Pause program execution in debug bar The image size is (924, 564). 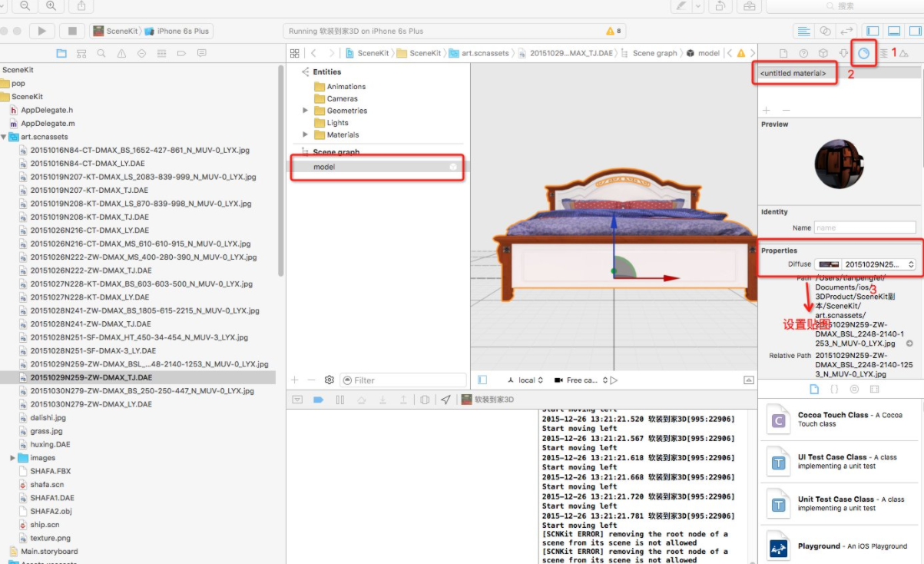pos(339,400)
